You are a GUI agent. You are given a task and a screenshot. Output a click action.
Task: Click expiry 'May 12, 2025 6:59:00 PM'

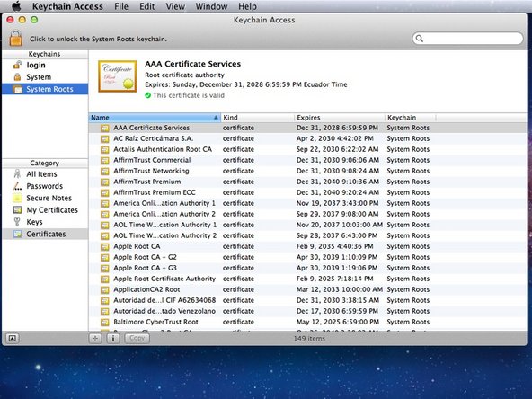point(338,322)
